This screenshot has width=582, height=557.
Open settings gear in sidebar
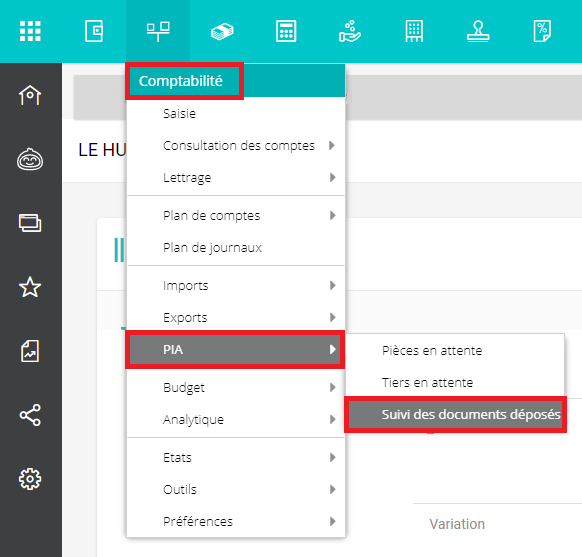pyautogui.click(x=30, y=479)
